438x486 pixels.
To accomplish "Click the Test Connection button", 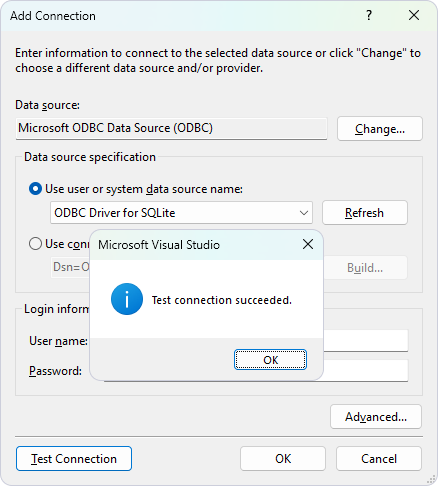I will point(74,459).
